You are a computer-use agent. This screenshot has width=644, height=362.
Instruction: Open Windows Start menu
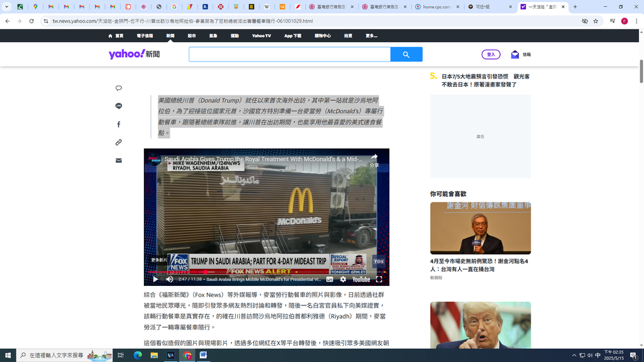(x=8, y=356)
